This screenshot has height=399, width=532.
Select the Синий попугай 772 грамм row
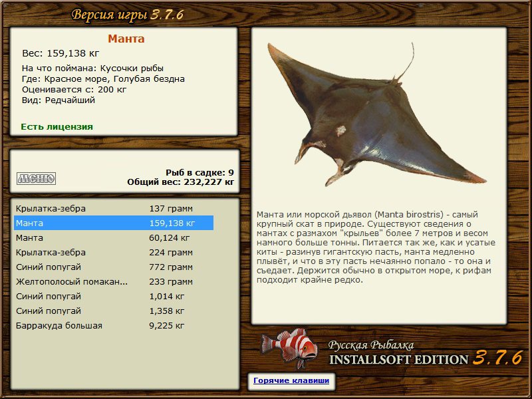(114, 267)
